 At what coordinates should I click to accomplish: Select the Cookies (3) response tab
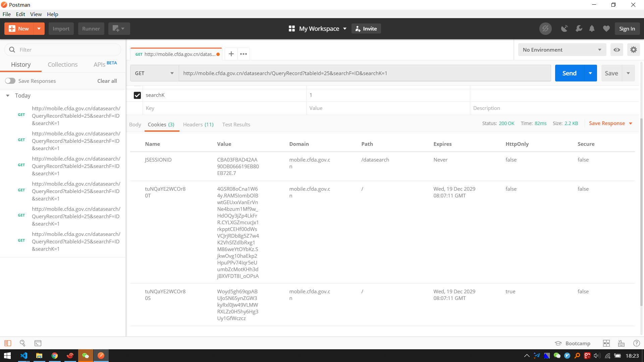click(161, 125)
